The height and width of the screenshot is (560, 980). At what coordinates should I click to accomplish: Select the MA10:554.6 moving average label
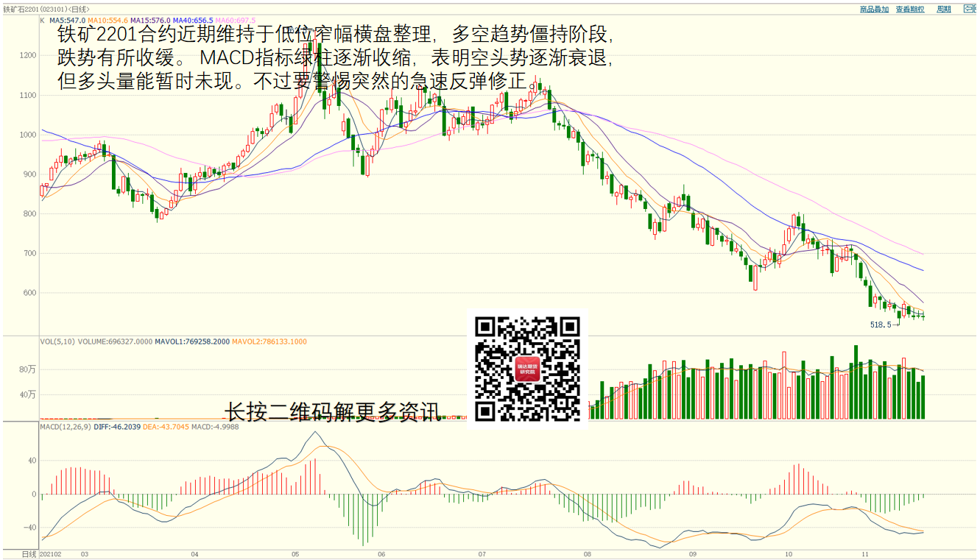pyautogui.click(x=108, y=21)
